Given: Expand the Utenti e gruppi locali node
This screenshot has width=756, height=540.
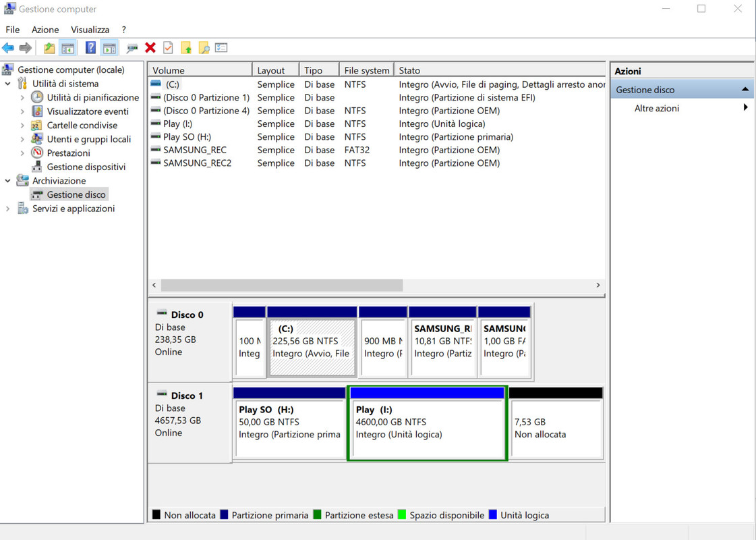Looking at the screenshot, I should click(x=22, y=140).
